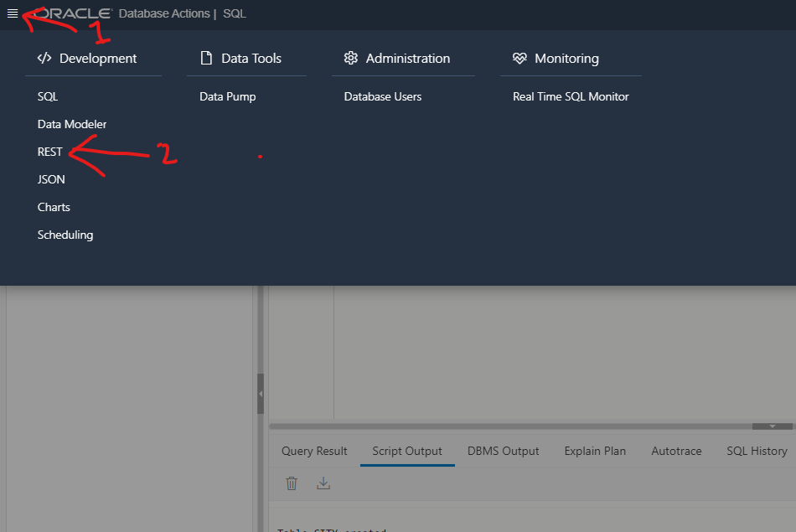The image size is (796, 532).
Task: Open JSON from the Development list
Action: tap(51, 179)
